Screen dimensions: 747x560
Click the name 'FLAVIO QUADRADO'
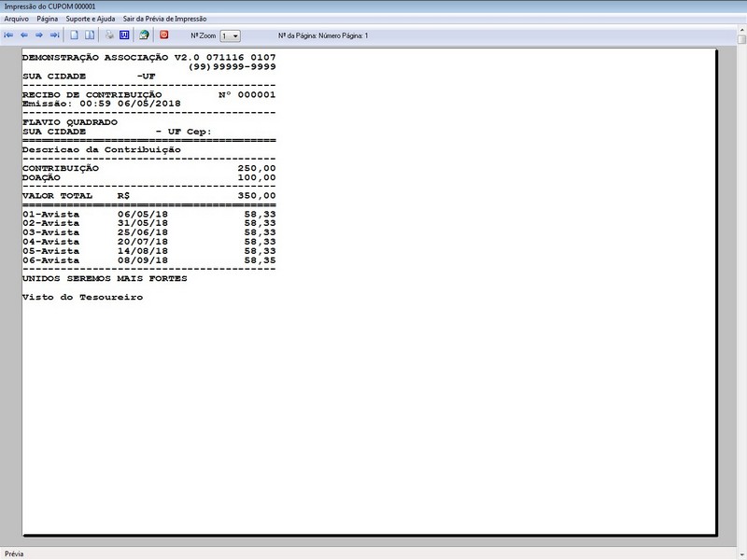[69, 122]
